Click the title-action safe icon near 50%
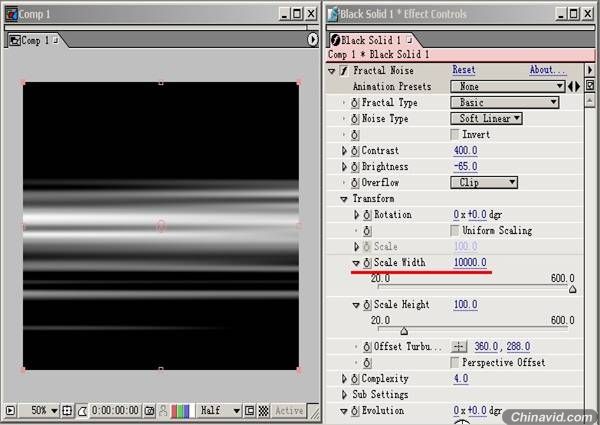 coord(67,411)
